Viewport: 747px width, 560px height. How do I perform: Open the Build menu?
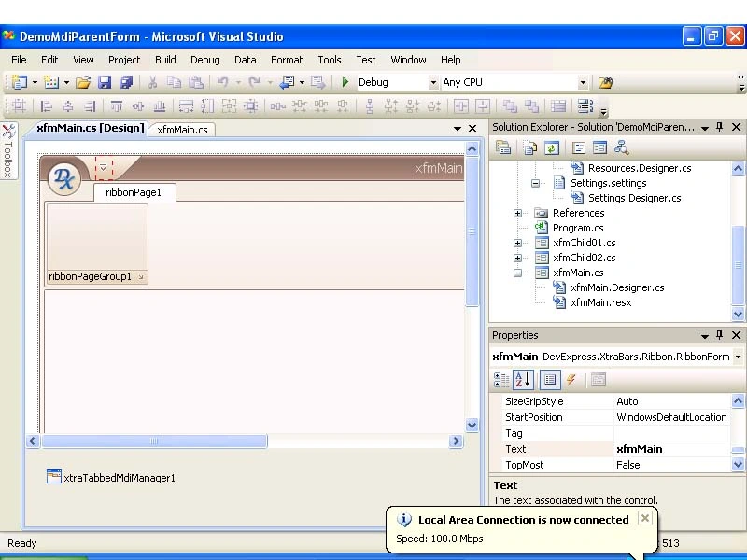(165, 60)
